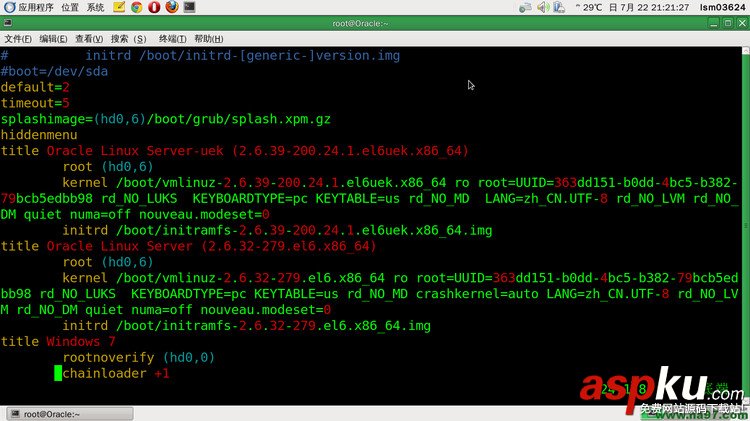Click the splashimage line
The height and width of the screenshot is (421, 750).
(165, 119)
